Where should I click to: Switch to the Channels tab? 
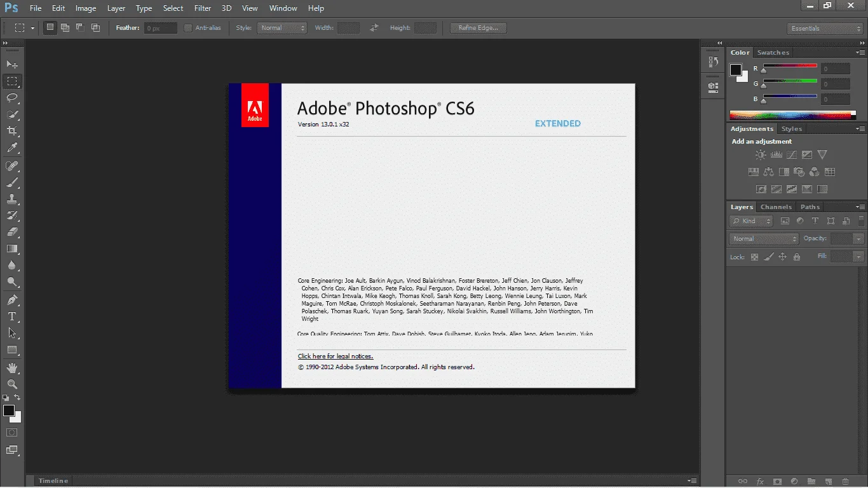(776, 207)
